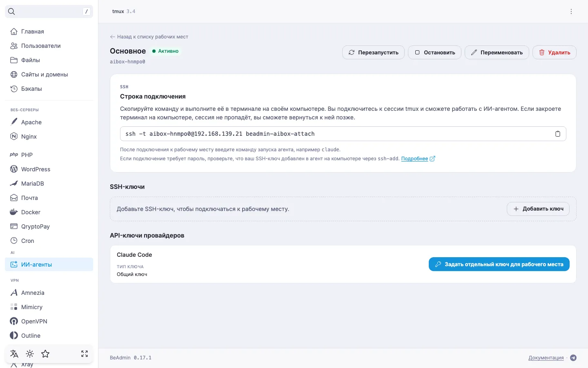Open the Документация link
Screen dimensions: 588x368
[x=546, y=358]
